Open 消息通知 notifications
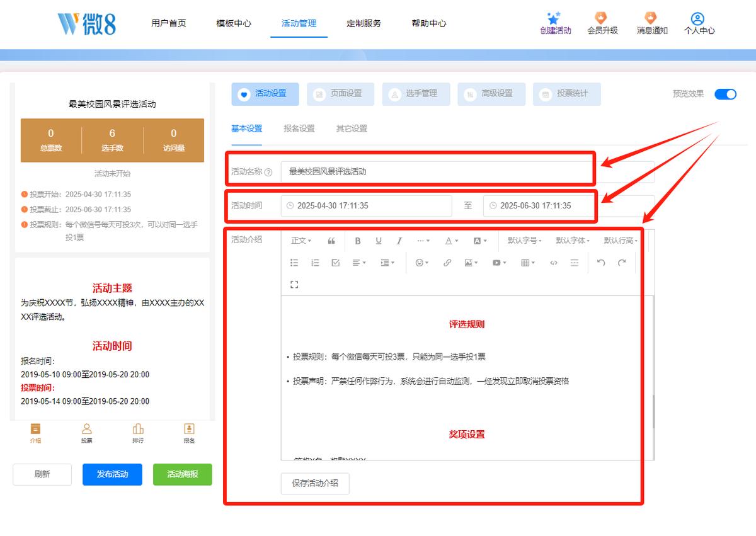Image resolution: width=756 pixels, height=536 pixels. pyautogui.click(x=651, y=23)
